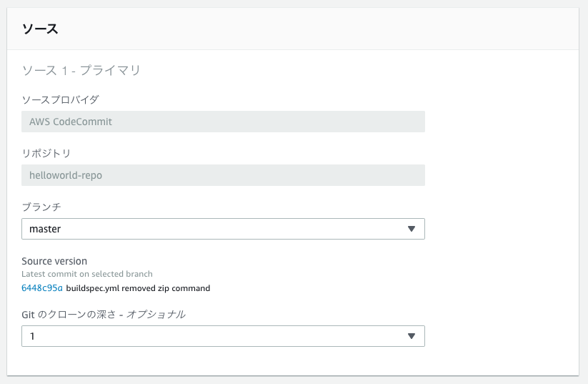Image resolution: width=588 pixels, height=384 pixels.
Task: Click the ソース section heading
Action: (40, 29)
